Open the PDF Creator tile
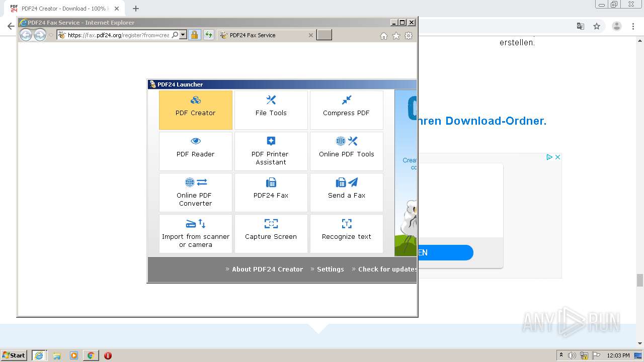Viewport: 644px width, 362px height. (x=196, y=110)
